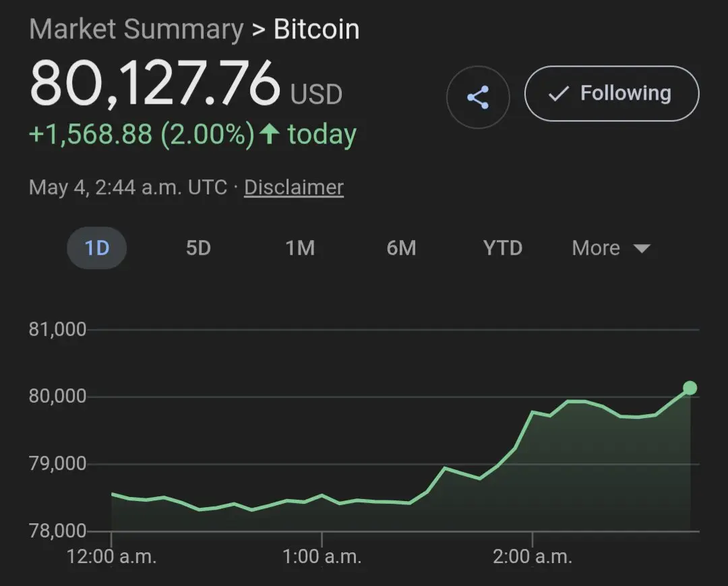Click the More dropdown arrow
Image resolution: width=728 pixels, height=586 pixels.
coord(642,248)
